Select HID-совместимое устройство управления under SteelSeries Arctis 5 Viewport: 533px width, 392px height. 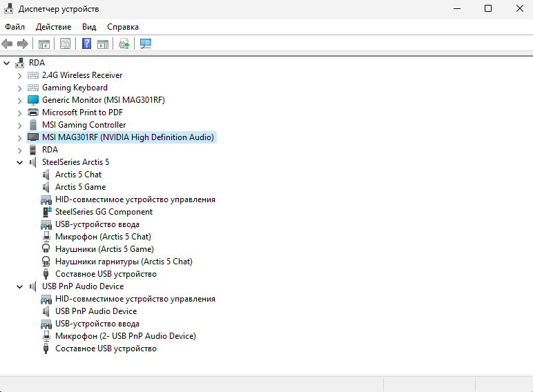[135, 199]
